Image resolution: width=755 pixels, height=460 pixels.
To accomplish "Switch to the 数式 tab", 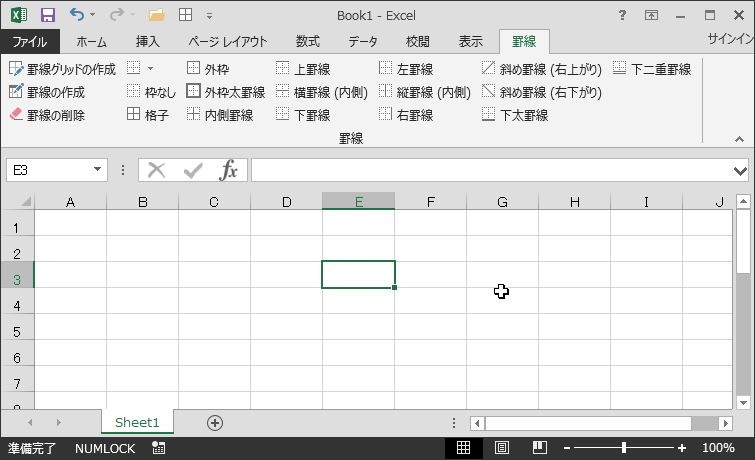I will tap(308, 41).
